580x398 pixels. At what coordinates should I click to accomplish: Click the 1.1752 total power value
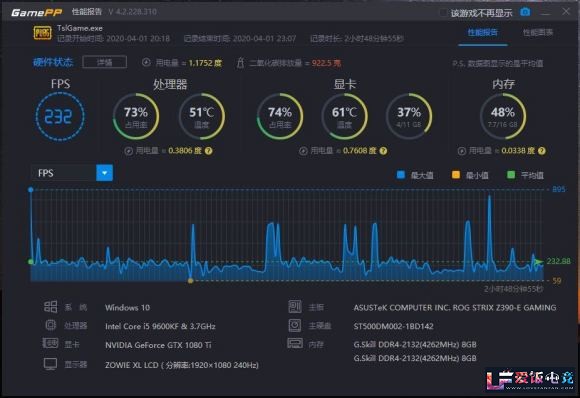[205, 63]
